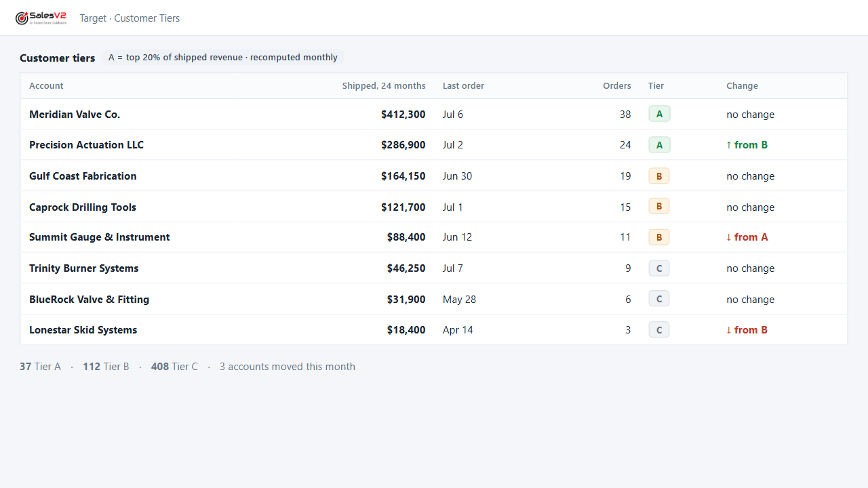Open the Meridian Valve Co. account

(75, 115)
